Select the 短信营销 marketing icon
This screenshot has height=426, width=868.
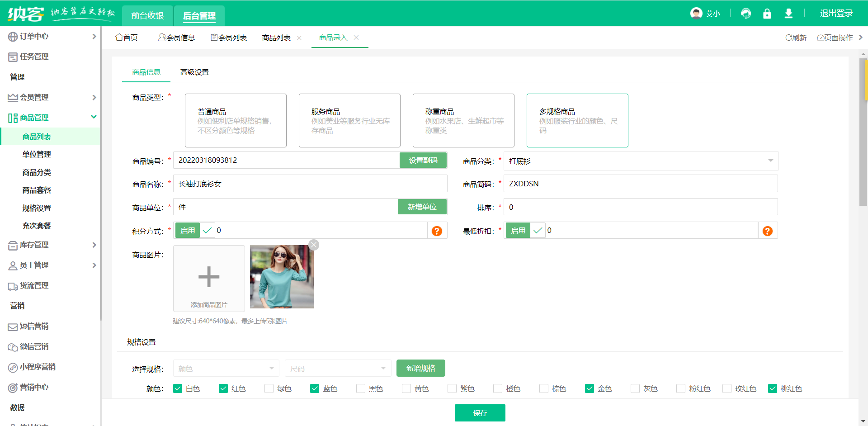click(x=12, y=326)
